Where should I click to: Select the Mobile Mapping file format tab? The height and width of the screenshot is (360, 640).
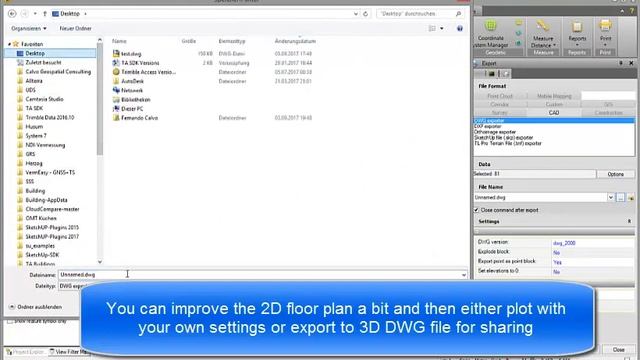coord(554,96)
